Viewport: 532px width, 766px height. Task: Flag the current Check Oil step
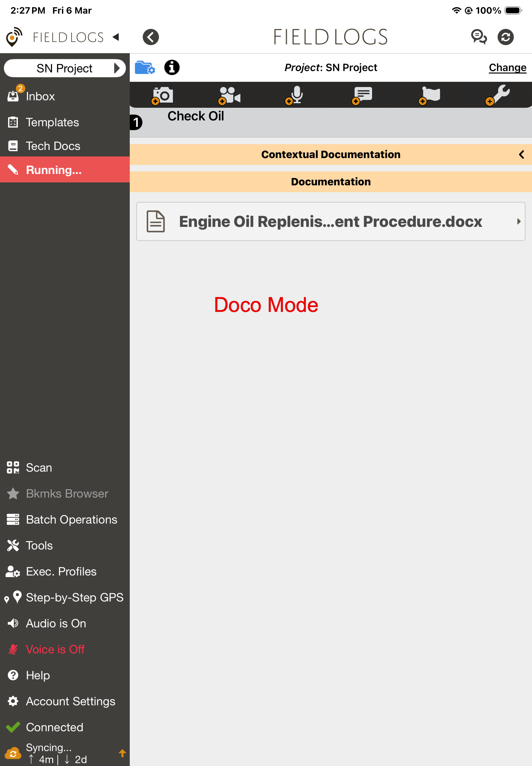(x=429, y=95)
